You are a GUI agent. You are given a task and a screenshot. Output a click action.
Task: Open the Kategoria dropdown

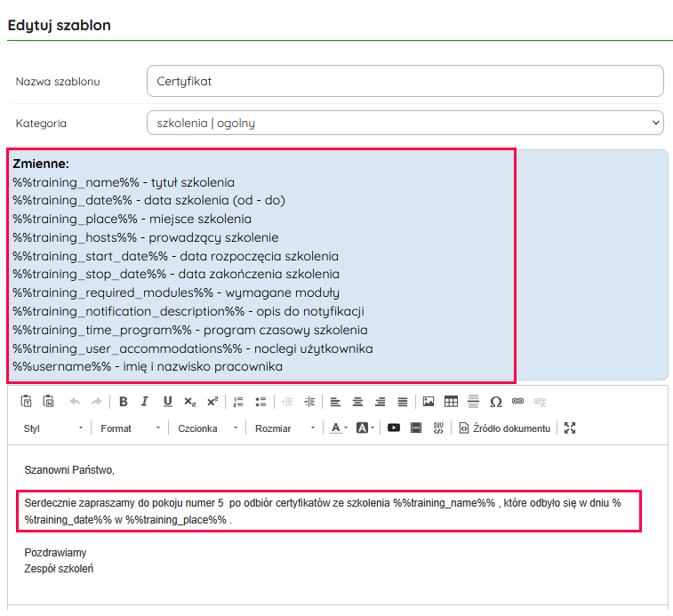405,123
